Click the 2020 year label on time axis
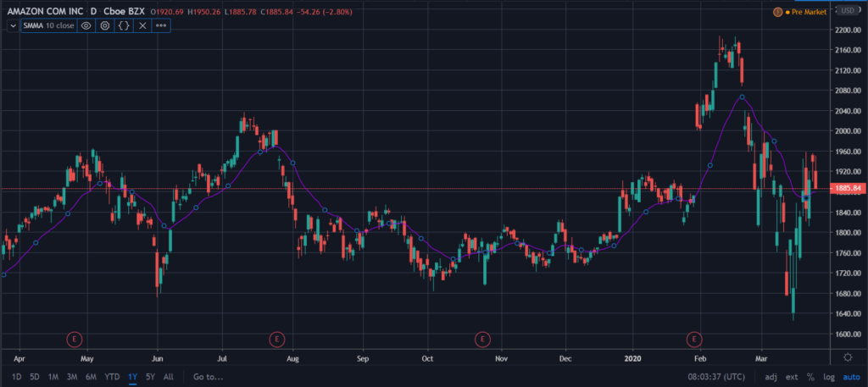 [x=632, y=357]
